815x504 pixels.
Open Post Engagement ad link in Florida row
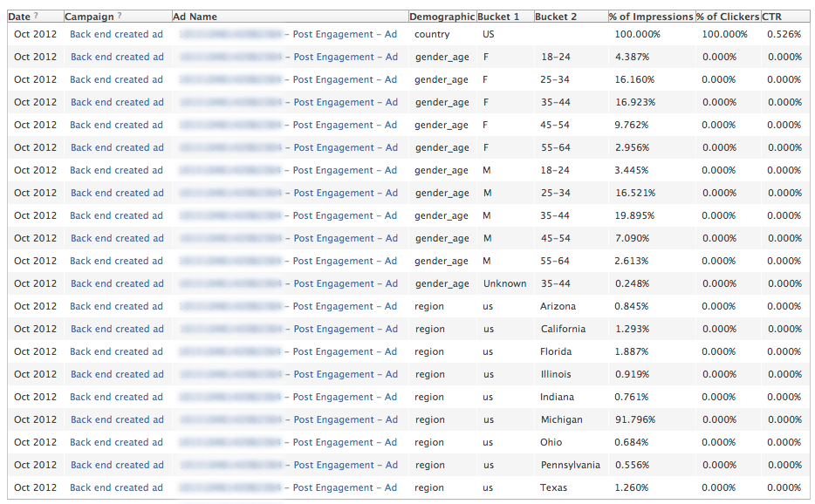point(345,351)
